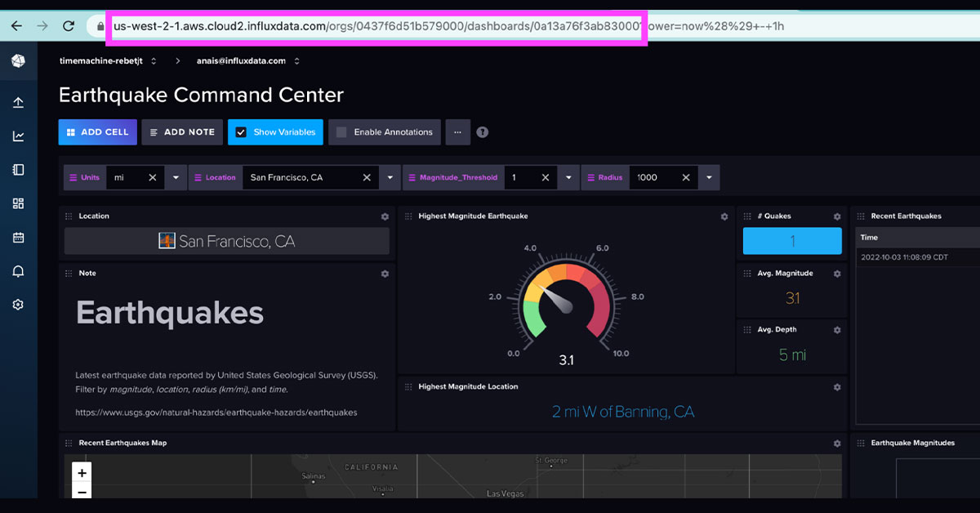Image resolution: width=980 pixels, height=513 pixels.
Task: Clear the Location variable value with X
Action: coord(367,177)
